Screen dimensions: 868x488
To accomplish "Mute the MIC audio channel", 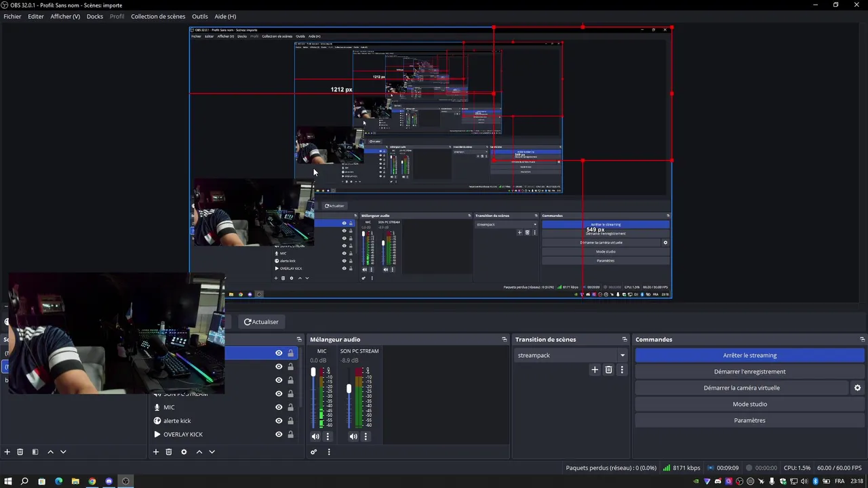I will (315, 436).
